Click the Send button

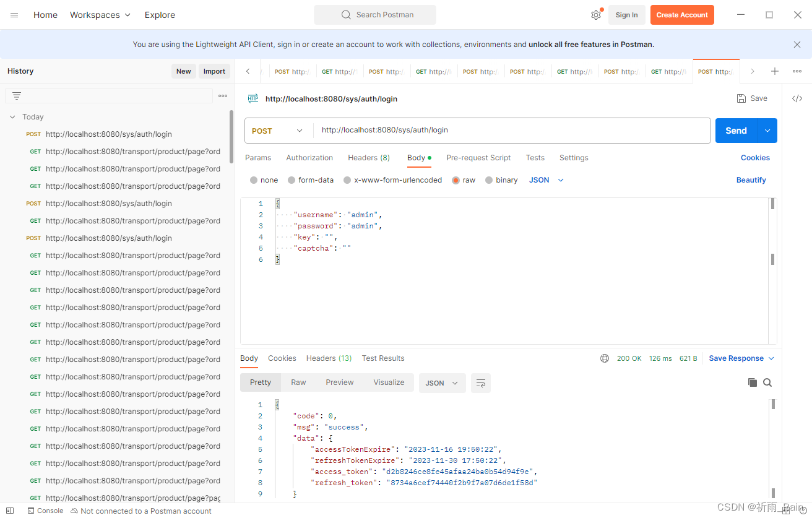click(736, 131)
